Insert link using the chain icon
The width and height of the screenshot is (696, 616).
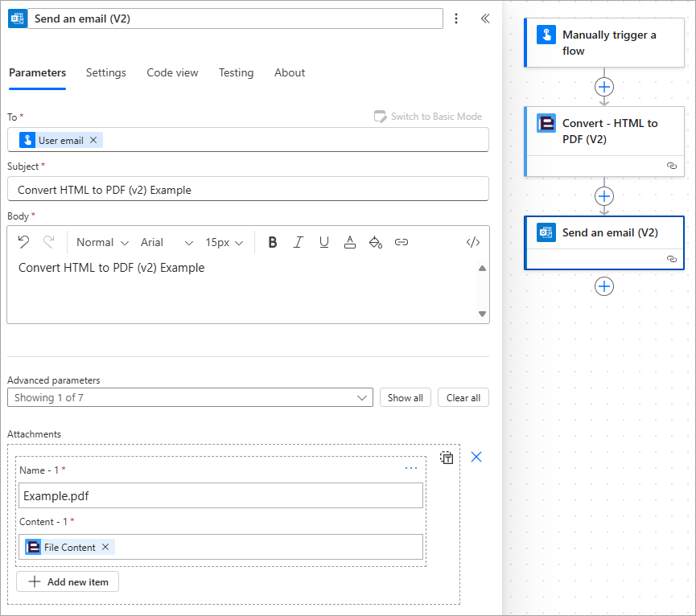tap(402, 242)
